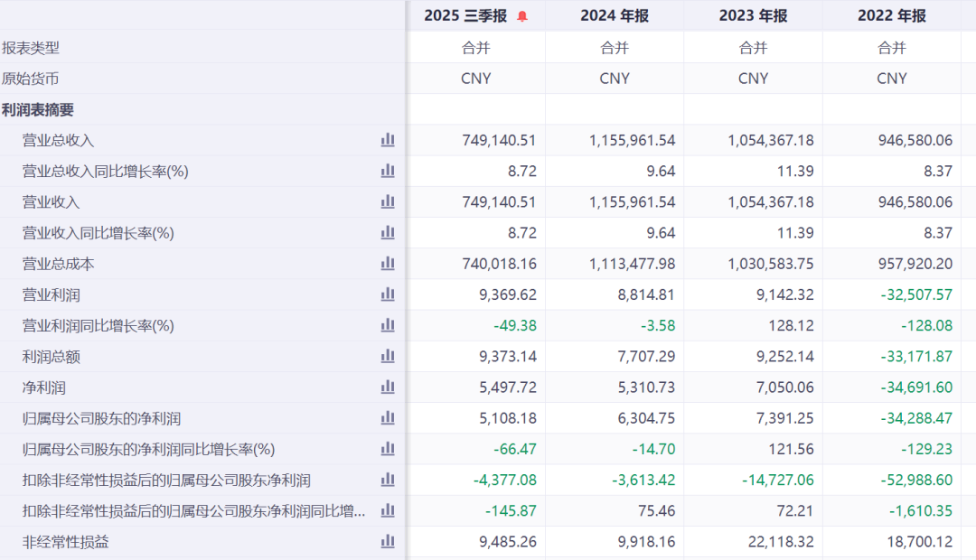The height and width of the screenshot is (560, 976).
Task: Click the 2025 三季报 净利润 value 5,497.72
Action: point(507,387)
